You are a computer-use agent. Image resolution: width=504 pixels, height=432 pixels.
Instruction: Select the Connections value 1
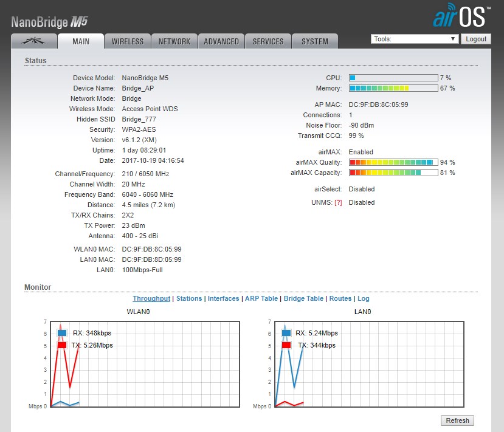coord(350,115)
